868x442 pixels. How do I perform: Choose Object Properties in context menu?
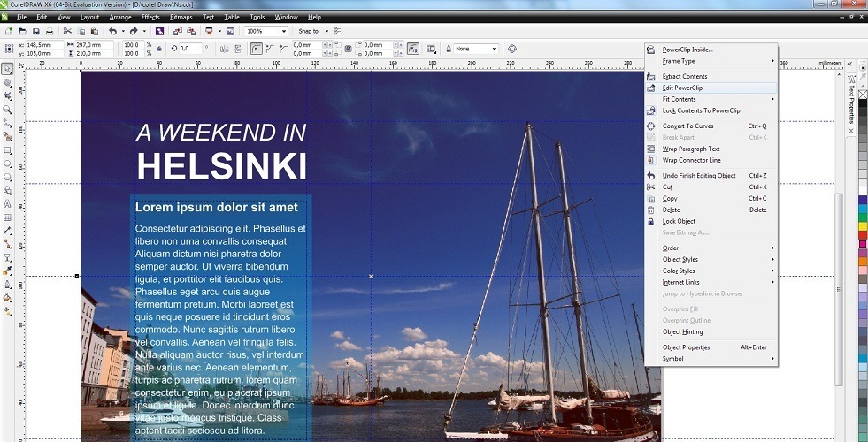point(711,347)
